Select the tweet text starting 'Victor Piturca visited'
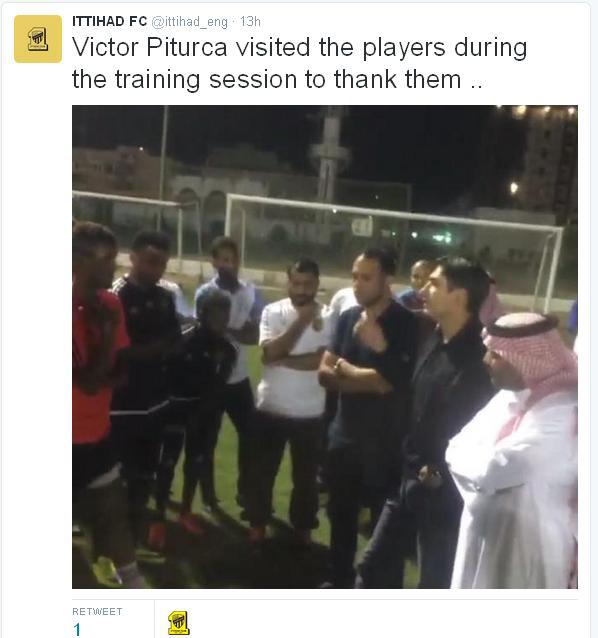598x638 pixels. click(x=299, y=63)
